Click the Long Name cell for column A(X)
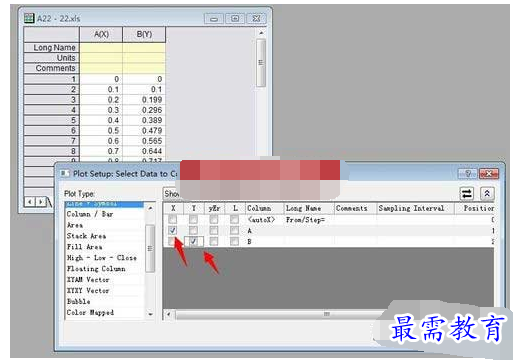Viewport: 513px width, 360px height. point(101,47)
